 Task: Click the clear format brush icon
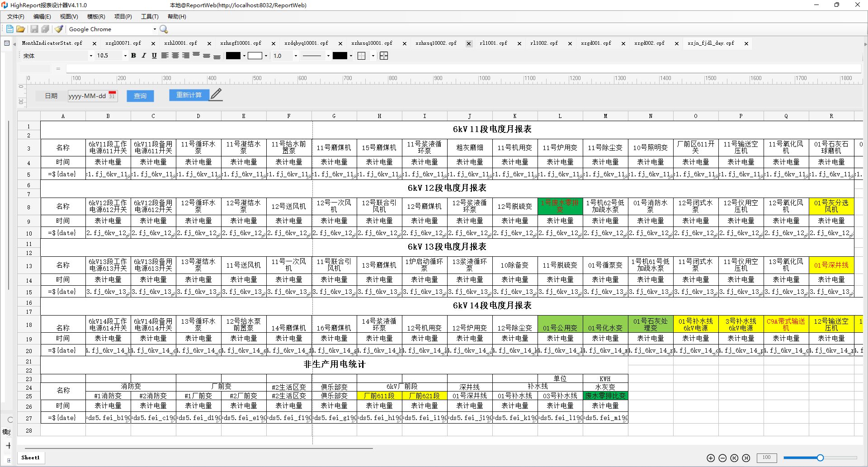point(59,29)
